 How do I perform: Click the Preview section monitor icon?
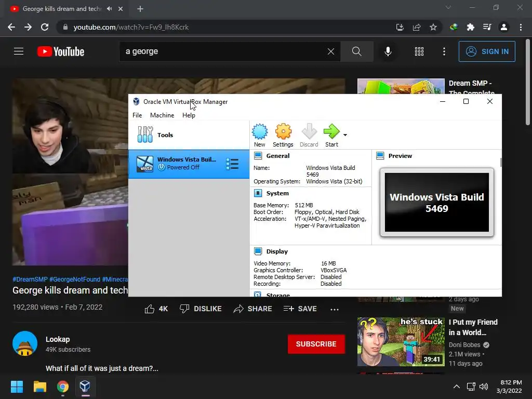point(380,156)
